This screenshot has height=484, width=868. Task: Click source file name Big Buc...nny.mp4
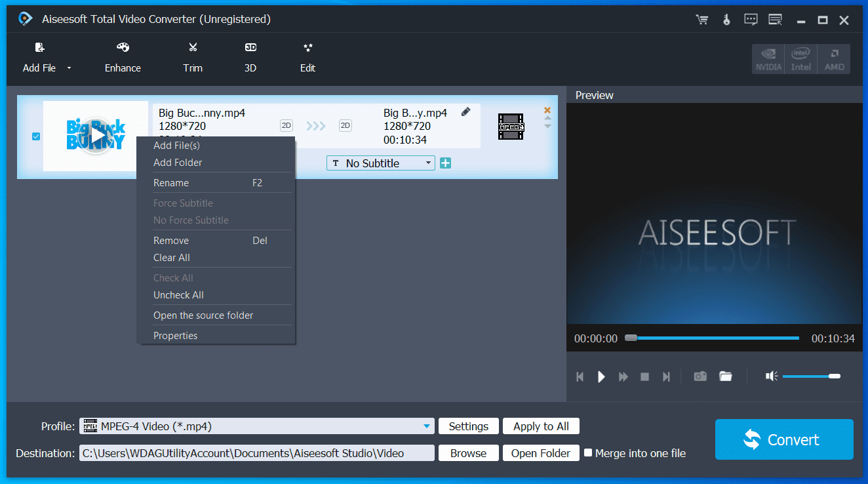[x=202, y=113]
